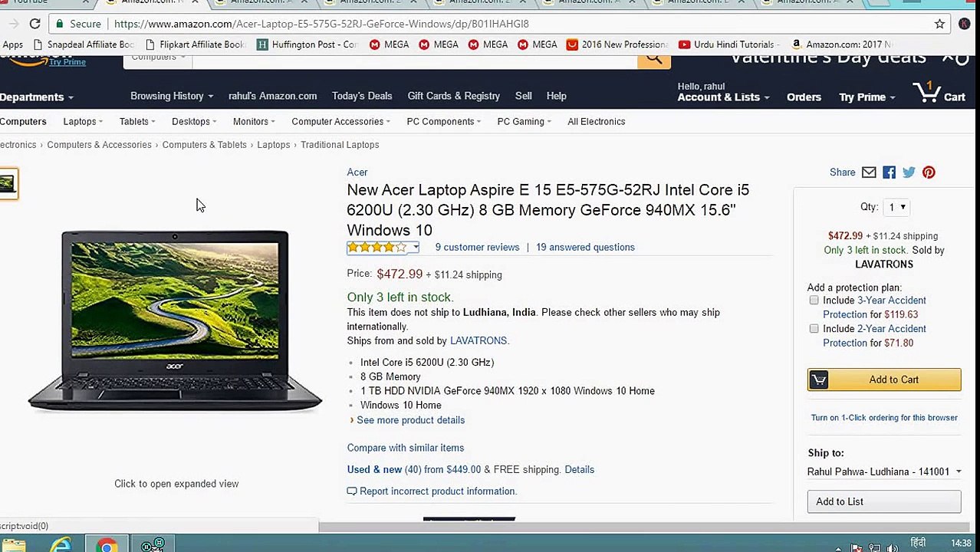Open 2016 New Profession bookmark

pos(617,44)
